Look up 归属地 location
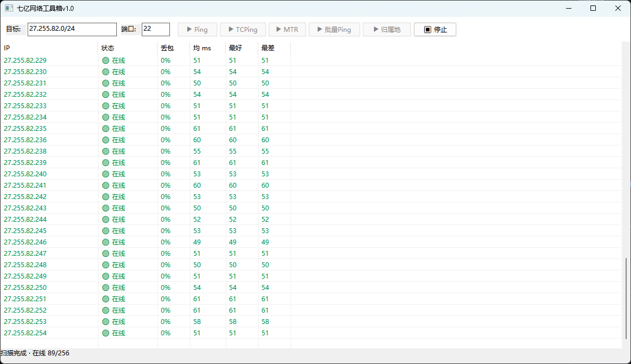Viewport: 631px width, 364px height. coord(387,29)
